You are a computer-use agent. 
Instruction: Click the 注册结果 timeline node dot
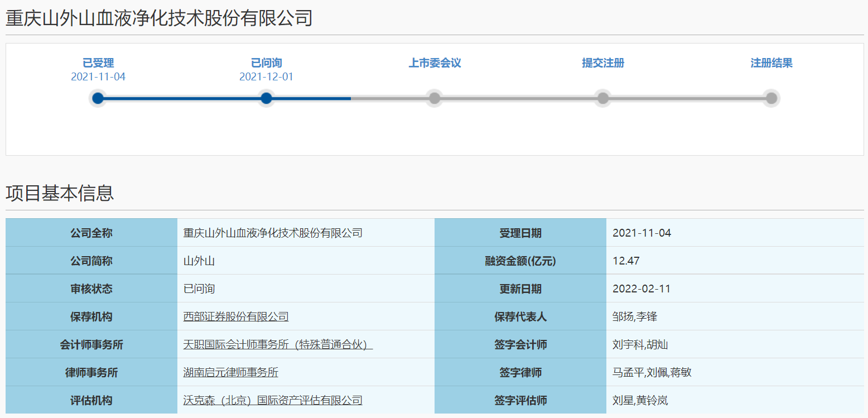coord(771,98)
